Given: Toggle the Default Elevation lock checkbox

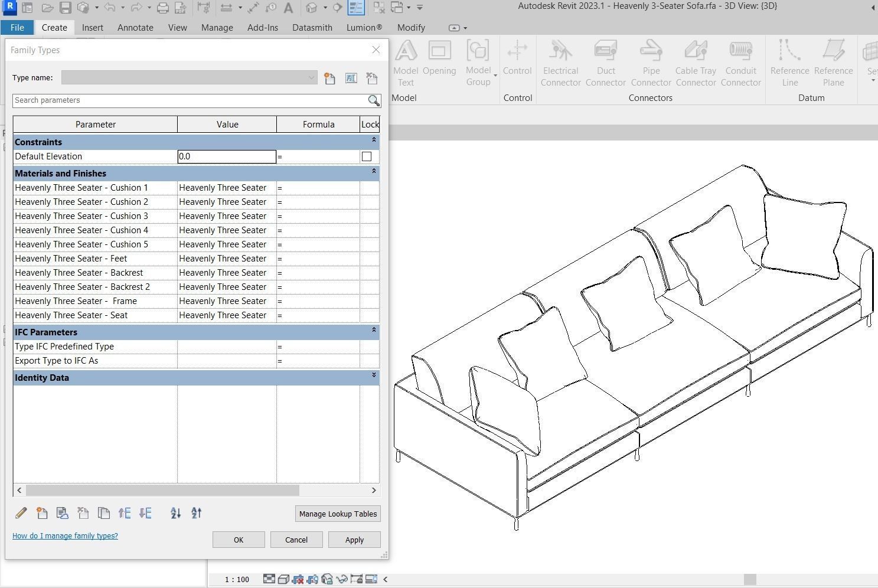Looking at the screenshot, I should (367, 156).
